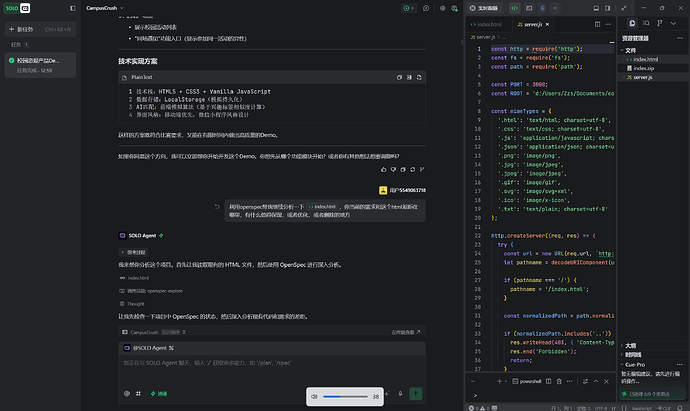Screen dimensions: 690x411
Task: Open the settings gear in chat header
Action: coord(442,8)
